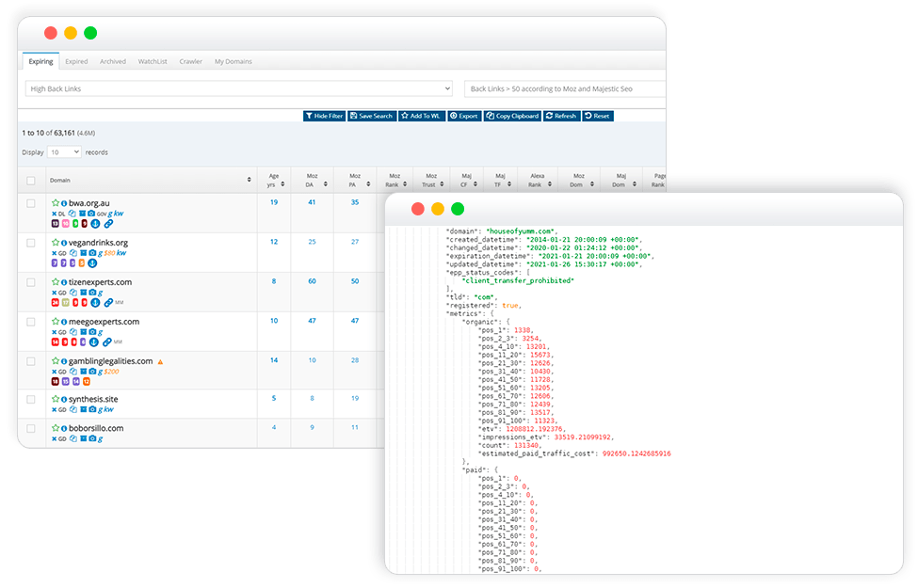Click archive icon in vegandrinks.org row
This screenshot has height=588, width=918.
click(83, 253)
